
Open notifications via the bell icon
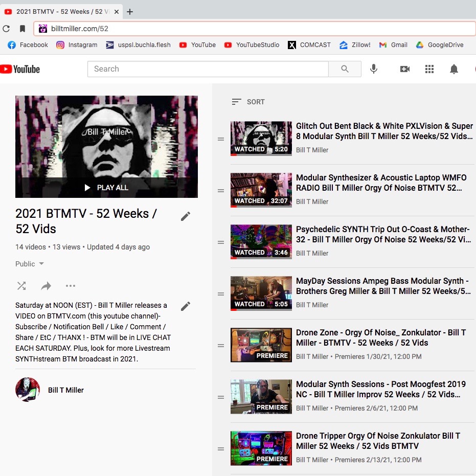click(454, 69)
